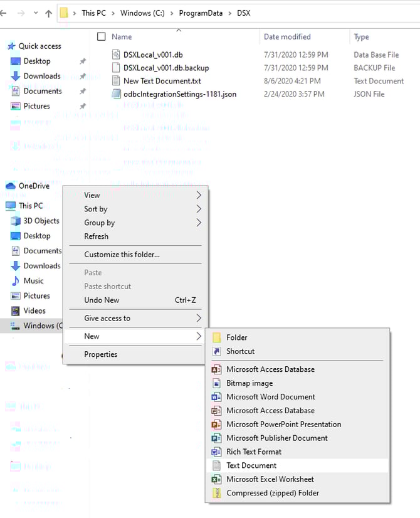
Task: Navigate to ProgramData in breadcrumb
Action: (201, 13)
